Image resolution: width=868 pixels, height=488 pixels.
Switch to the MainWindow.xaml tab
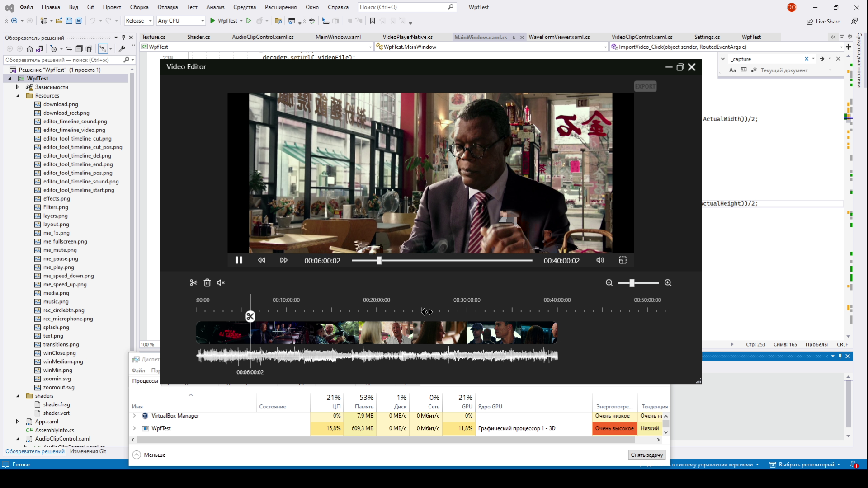pos(338,37)
